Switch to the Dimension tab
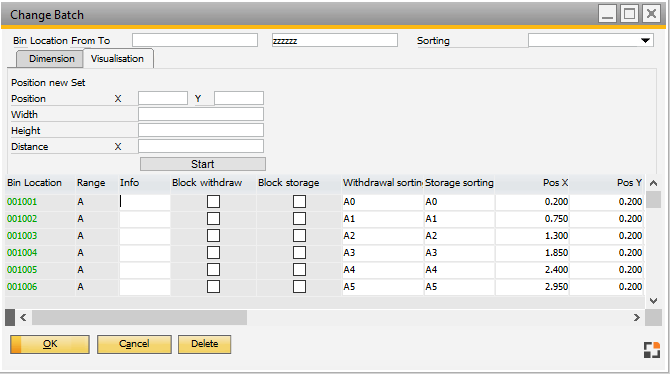Viewport: 670px width, 374px height. [x=51, y=59]
